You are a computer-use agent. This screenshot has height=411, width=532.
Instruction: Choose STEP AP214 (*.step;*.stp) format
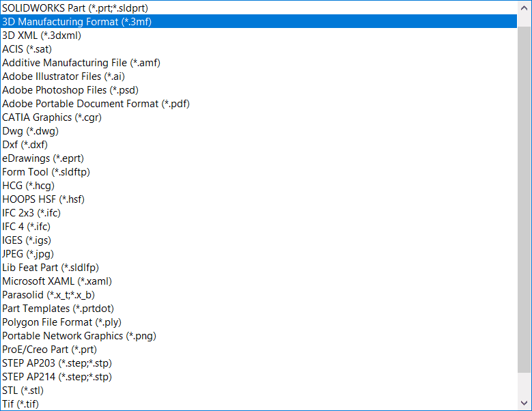pyautogui.click(x=259, y=376)
